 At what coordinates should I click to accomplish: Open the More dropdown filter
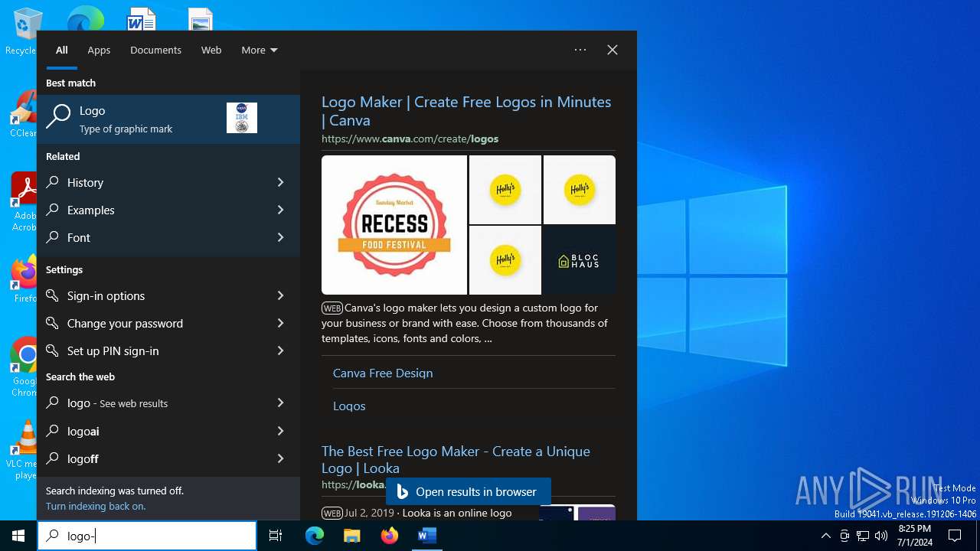coord(260,50)
